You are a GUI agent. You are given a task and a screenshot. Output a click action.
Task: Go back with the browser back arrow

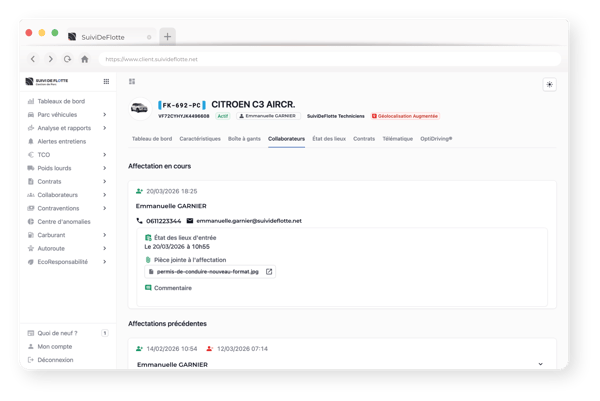click(x=33, y=59)
